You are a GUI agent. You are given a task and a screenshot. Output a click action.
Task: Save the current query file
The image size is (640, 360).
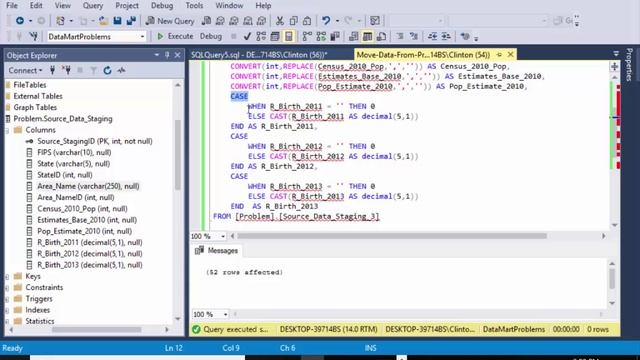coord(118,20)
